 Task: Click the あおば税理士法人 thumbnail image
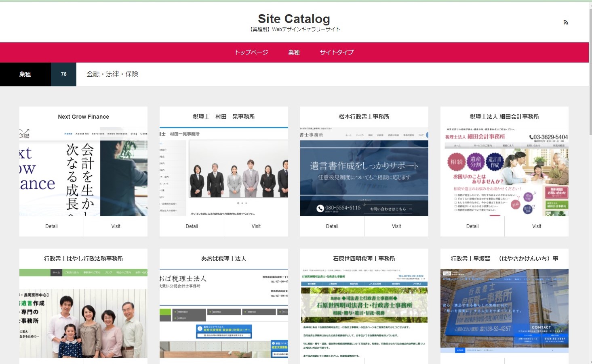point(224,314)
